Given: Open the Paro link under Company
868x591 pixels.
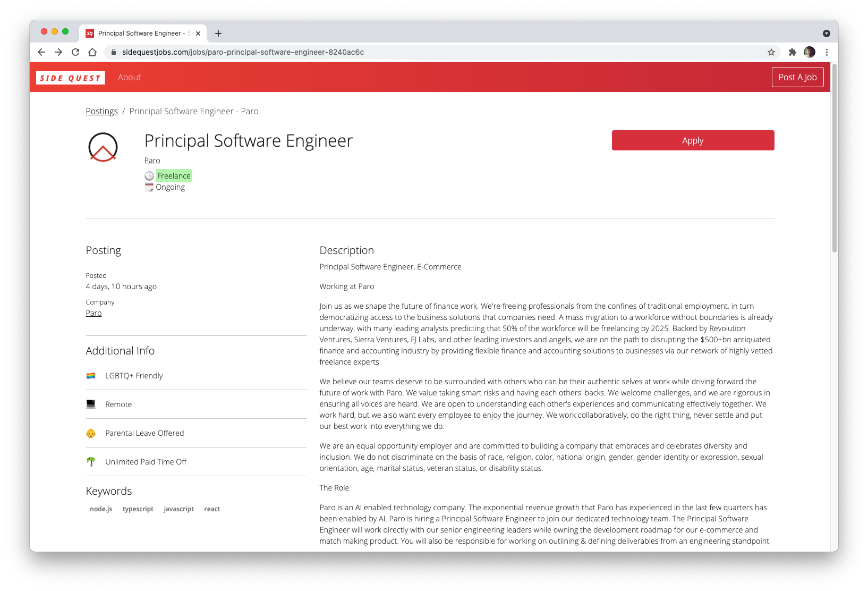Looking at the screenshot, I should (x=94, y=313).
